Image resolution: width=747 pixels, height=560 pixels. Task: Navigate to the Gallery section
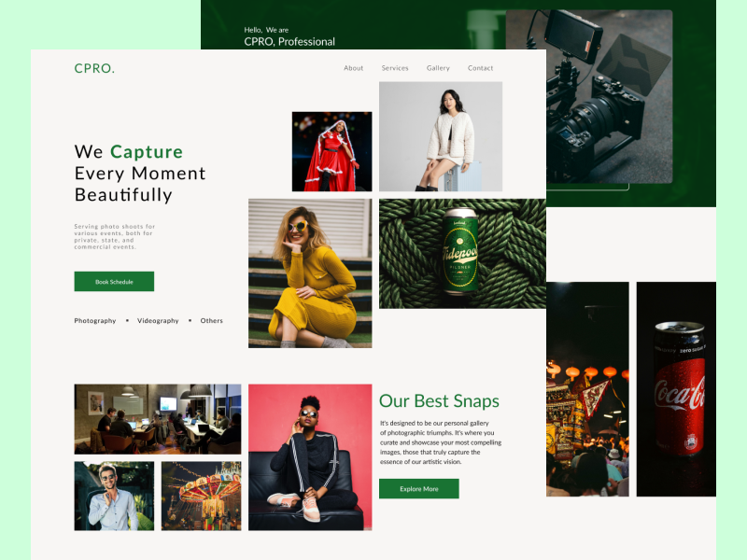tap(437, 67)
